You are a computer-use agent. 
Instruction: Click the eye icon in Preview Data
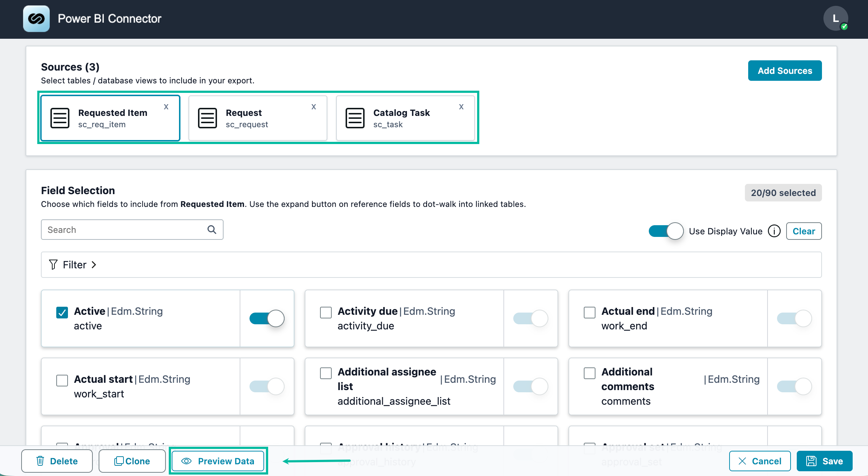coord(186,461)
